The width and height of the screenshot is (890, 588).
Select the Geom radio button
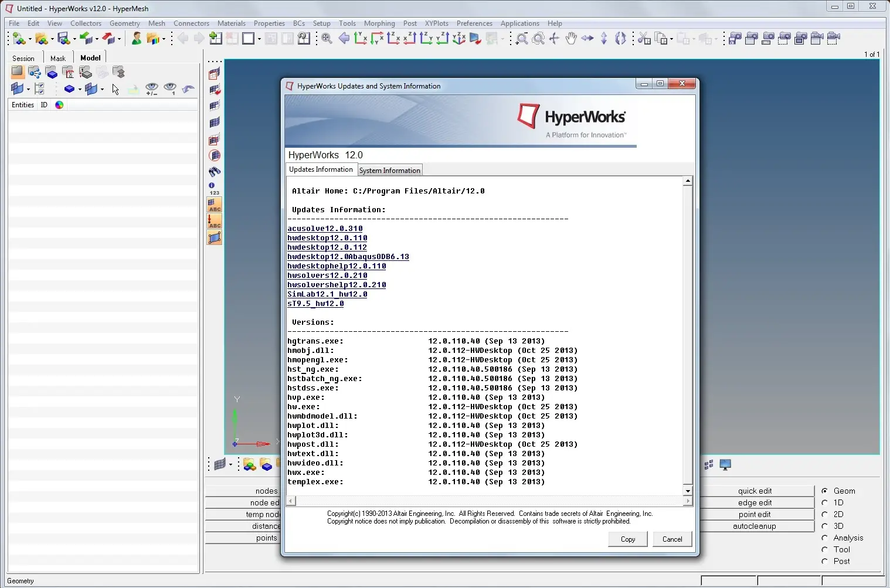point(824,491)
